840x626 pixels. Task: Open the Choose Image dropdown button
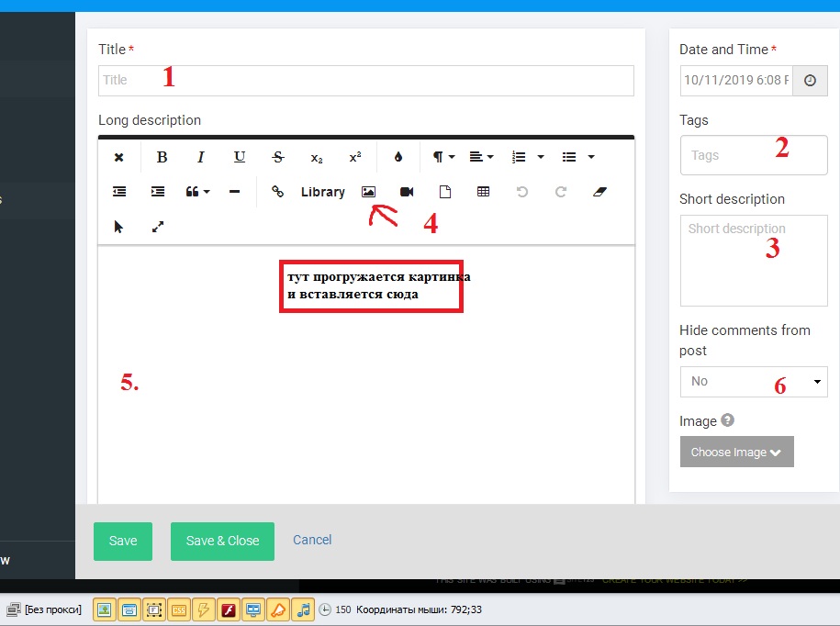736,452
